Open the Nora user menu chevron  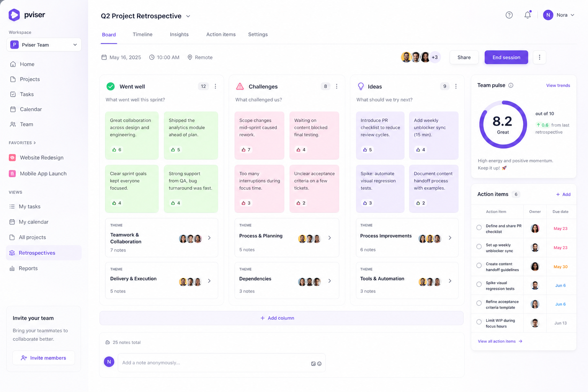coord(572,15)
